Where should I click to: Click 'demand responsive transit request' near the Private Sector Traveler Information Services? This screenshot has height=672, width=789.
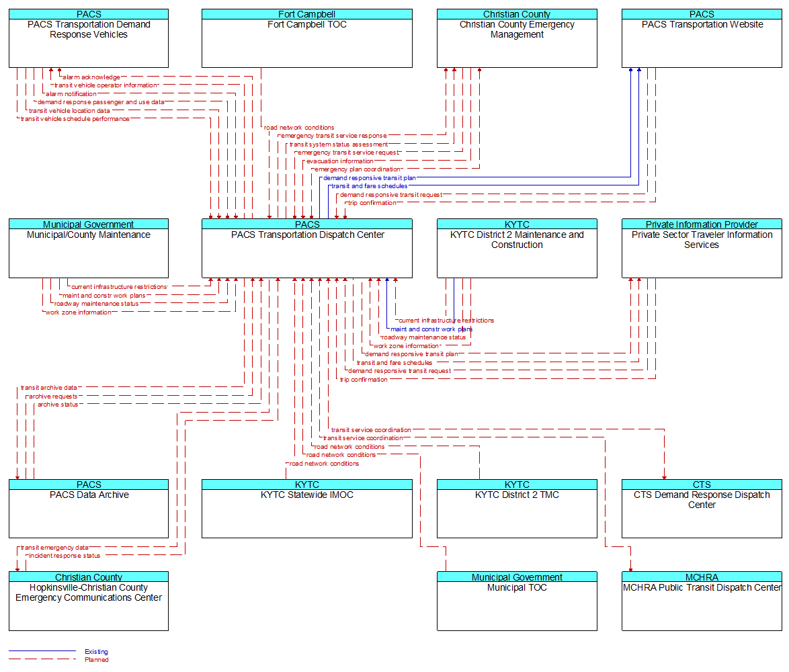399,371
